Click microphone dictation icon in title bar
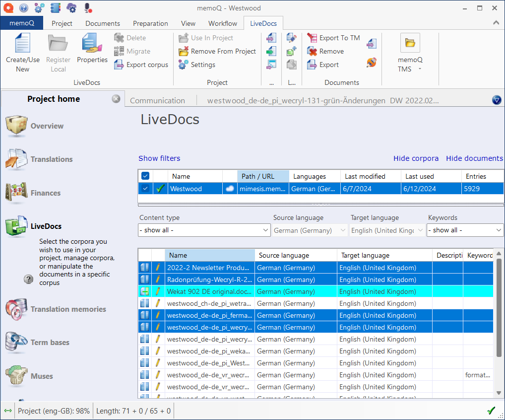Image resolution: width=505 pixels, height=420 pixels. point(88,8)
